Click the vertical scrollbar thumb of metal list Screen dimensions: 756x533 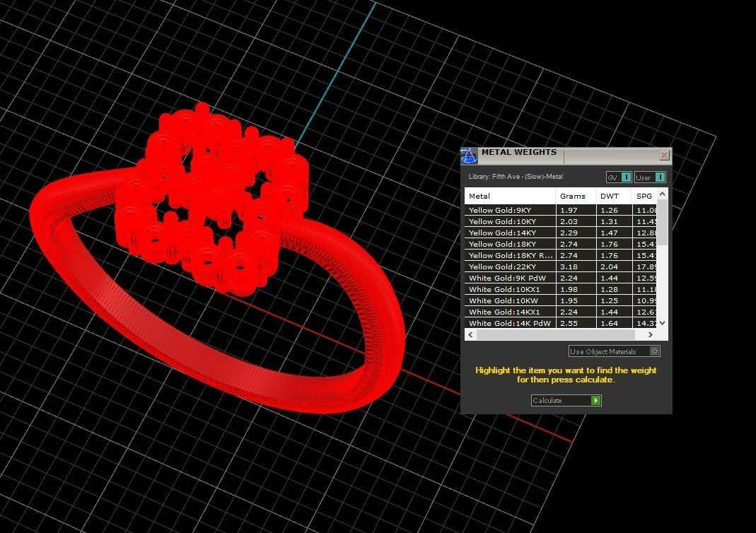click(663, 222)
